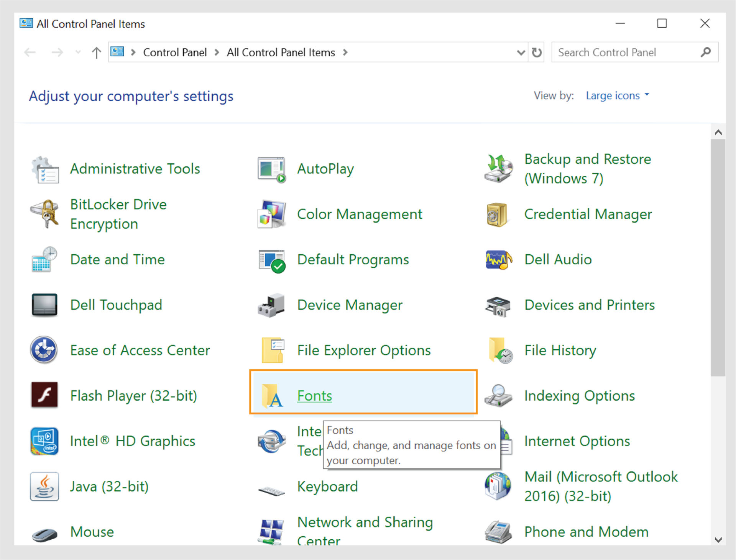736x560 pixels.
Task: Click the scrollbar up arrow
Action: point(718,132)
